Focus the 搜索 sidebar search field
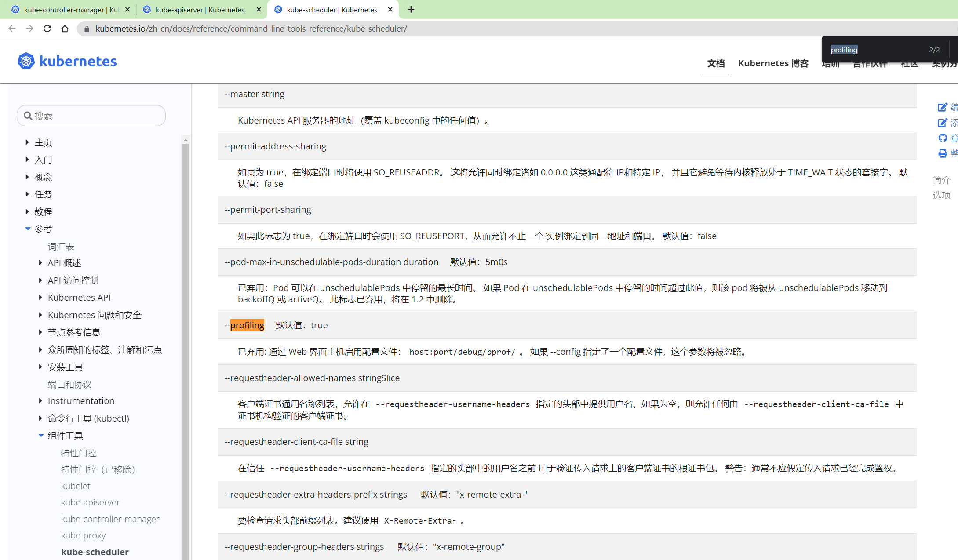Image resolution: width=958 pixels, height=560 pixels. click(91, 116)
